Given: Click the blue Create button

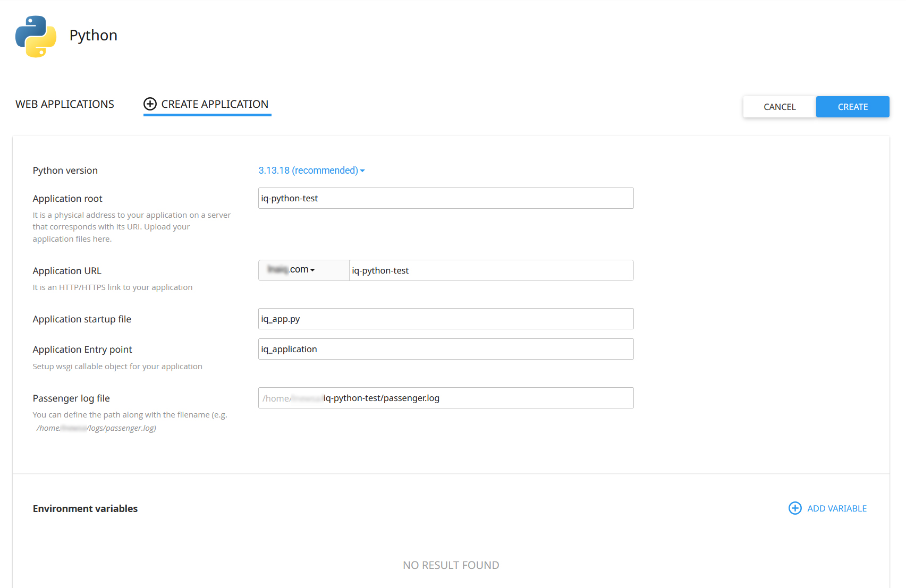Looking at the screenshot, I should tap(852, 107).
